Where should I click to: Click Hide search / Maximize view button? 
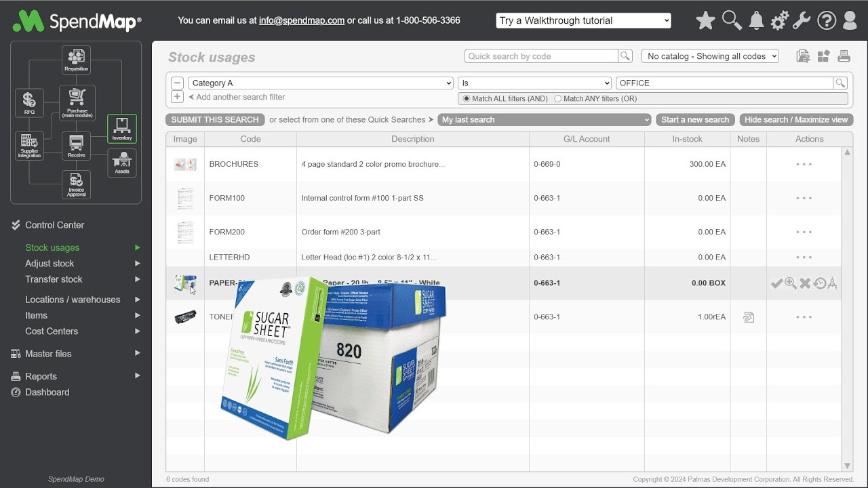796,119
